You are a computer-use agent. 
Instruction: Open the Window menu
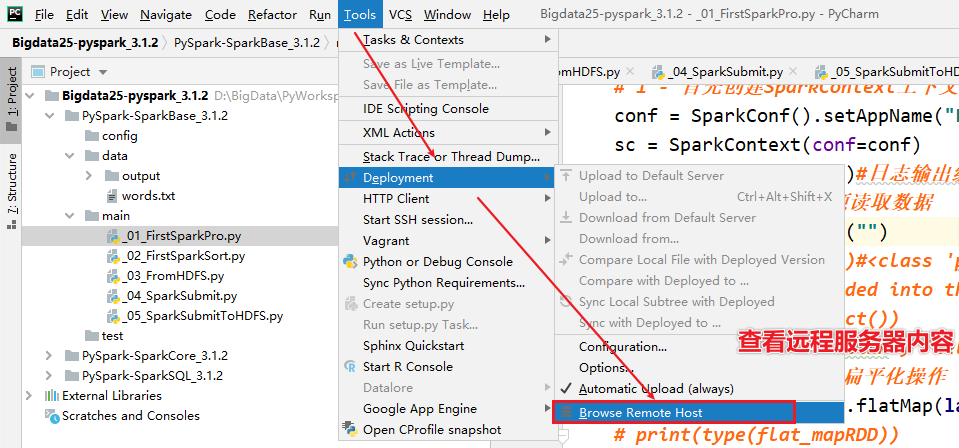click(447, 15)
